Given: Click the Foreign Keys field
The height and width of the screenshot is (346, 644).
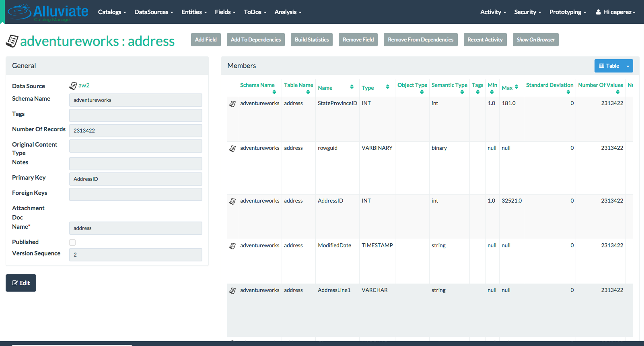Looking at the screenshot, I should click(x=136, y=194).
